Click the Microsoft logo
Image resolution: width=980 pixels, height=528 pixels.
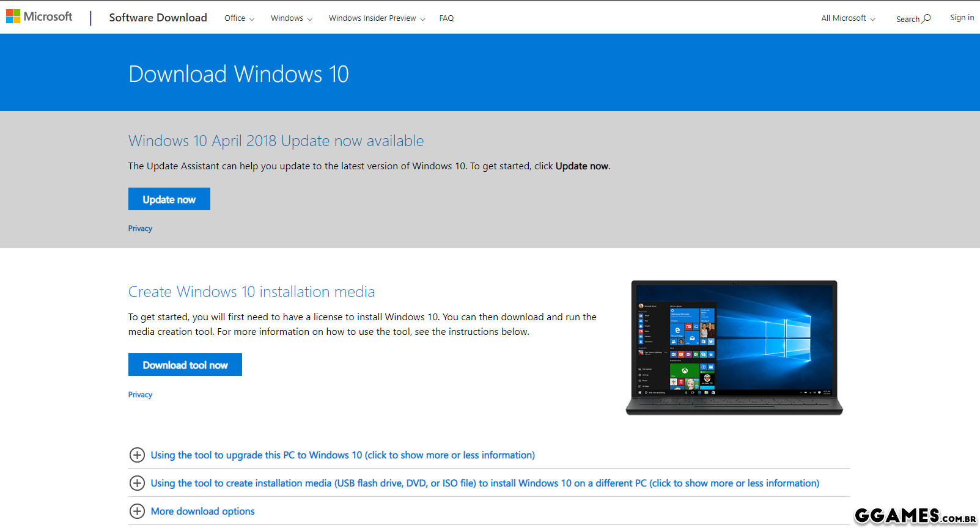point(39,17)
